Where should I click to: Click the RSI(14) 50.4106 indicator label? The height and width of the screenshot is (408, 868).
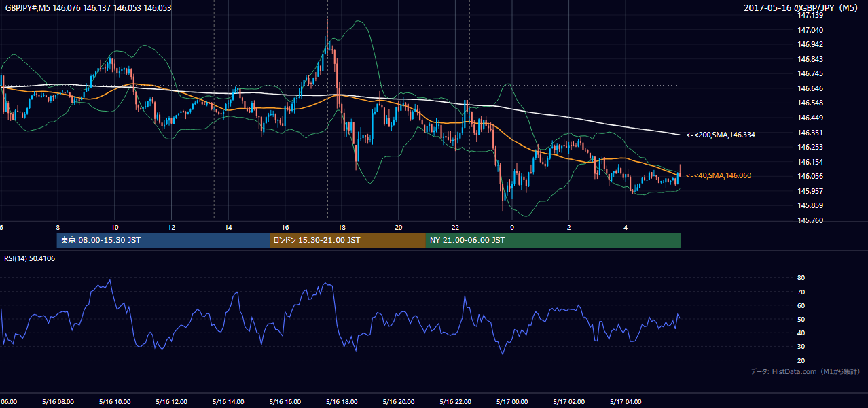(x=31, y=258)
